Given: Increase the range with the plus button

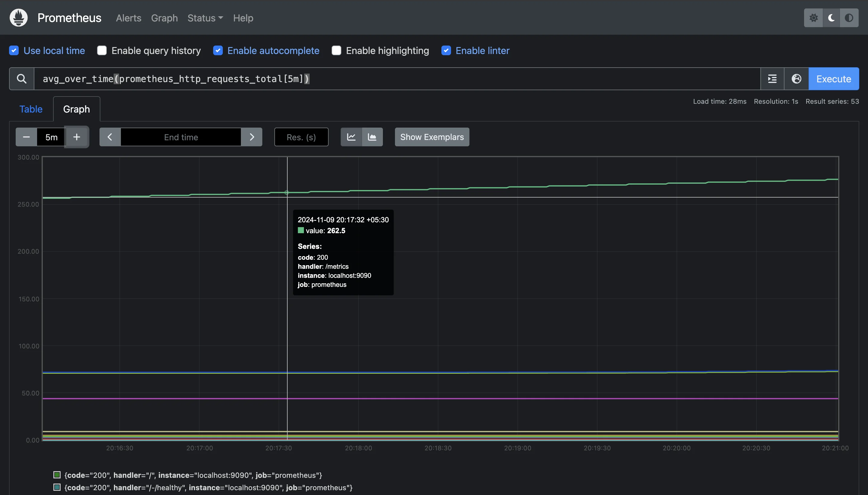Looking at the screenshot, I should (x=77, y=137).
